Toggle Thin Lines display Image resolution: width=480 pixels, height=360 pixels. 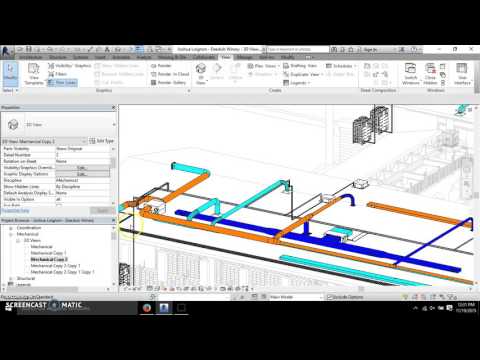(x=62, y=82)
